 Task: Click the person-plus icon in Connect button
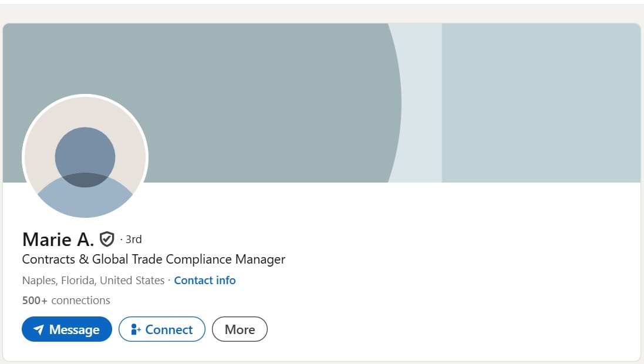136,329
